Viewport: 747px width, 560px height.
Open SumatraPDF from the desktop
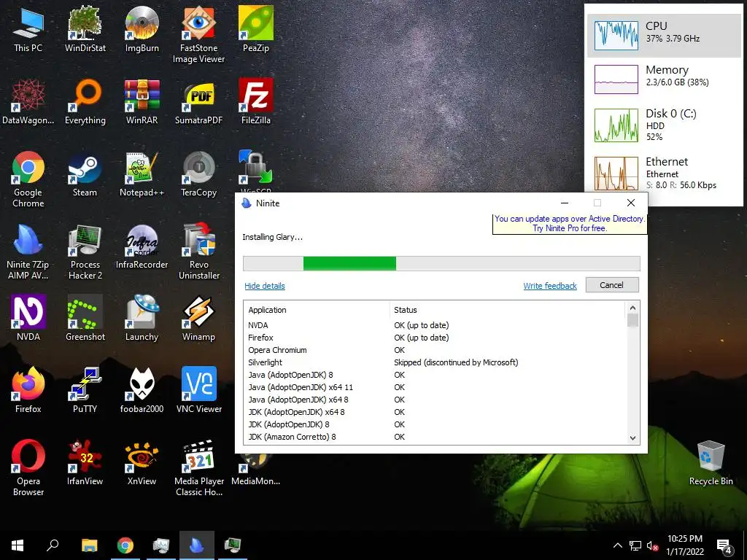coord(198,102)
